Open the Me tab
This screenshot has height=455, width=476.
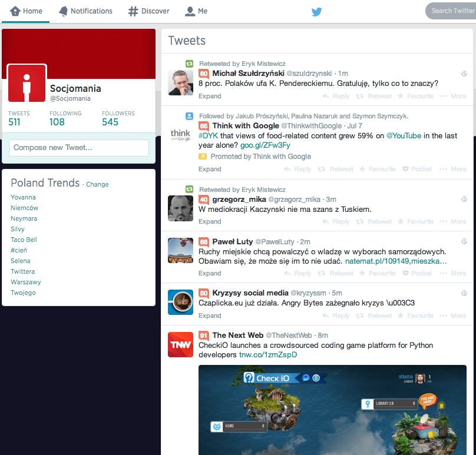tap(196, 11)
